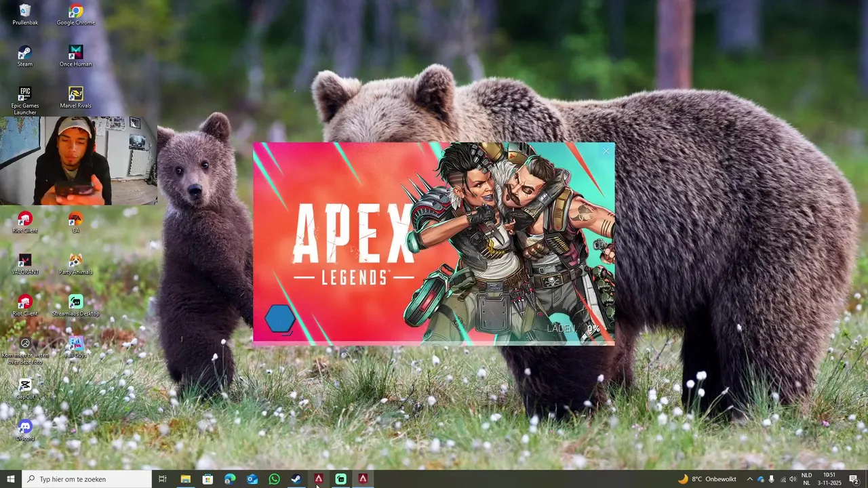Click the webcam overlay thumbnail
Viewport: 868px width, 488px height.
[79, 161]
